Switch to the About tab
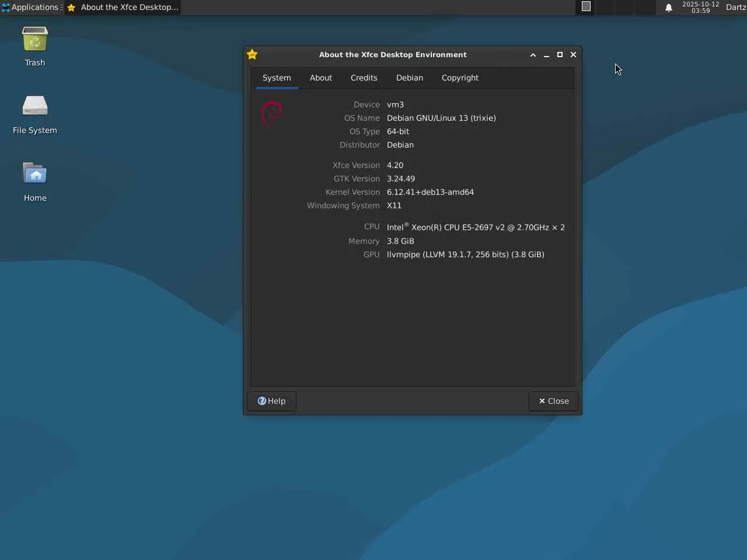The width and height of the screenshot is (747, 560). pos(321,78)
